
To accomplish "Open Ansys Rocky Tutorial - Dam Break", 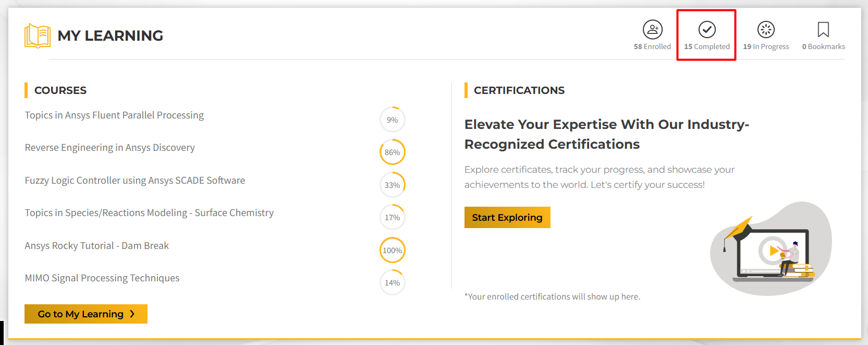I will coord(96,246).
